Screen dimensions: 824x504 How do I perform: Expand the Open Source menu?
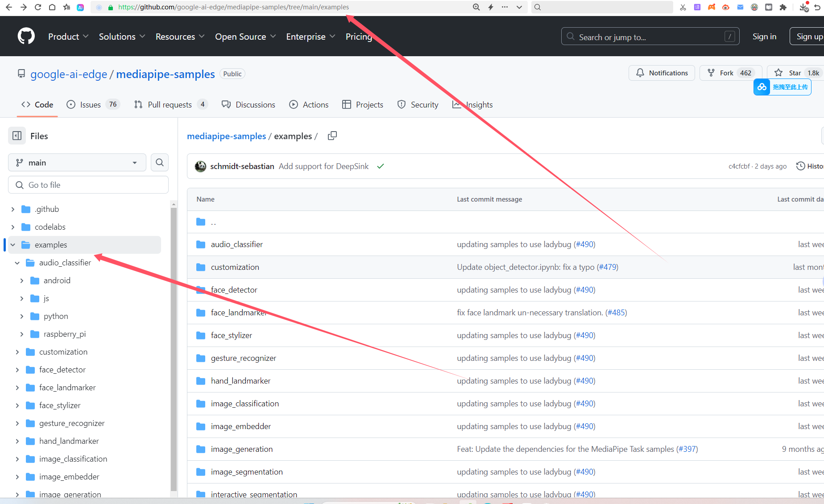(x=245, y=37)
